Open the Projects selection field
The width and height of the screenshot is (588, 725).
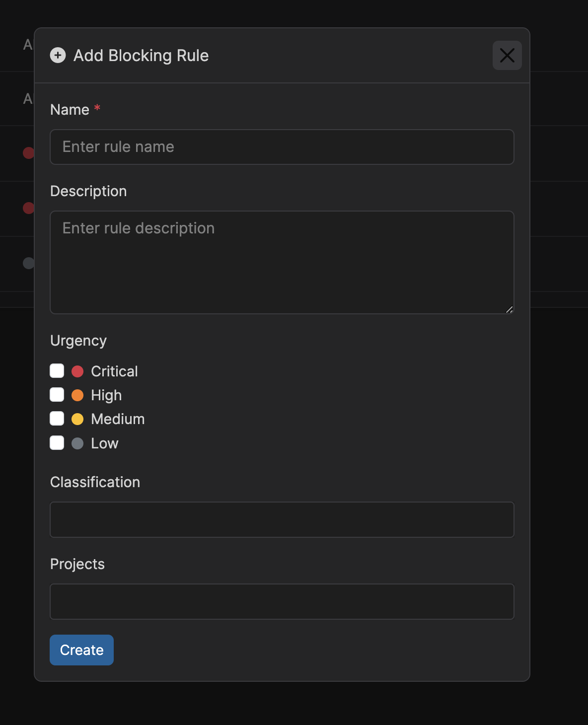pyautogui.click(x=282, y=602)
